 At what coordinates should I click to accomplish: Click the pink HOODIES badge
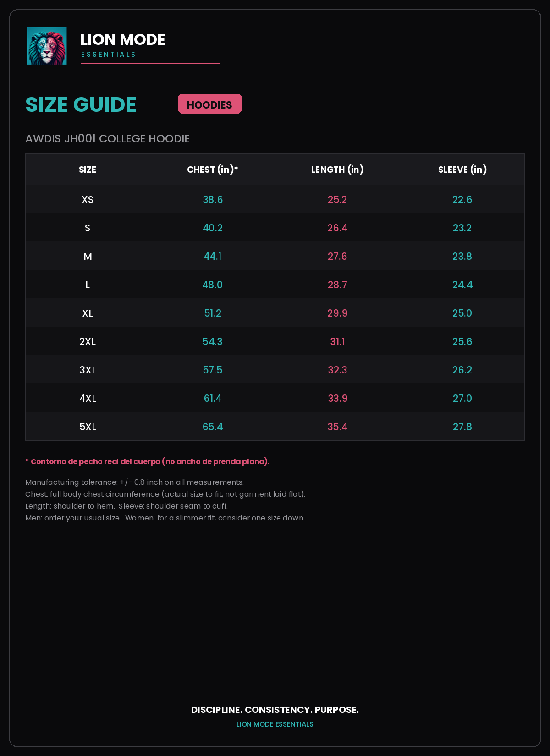pyautogui.click(x=210, y=104)
